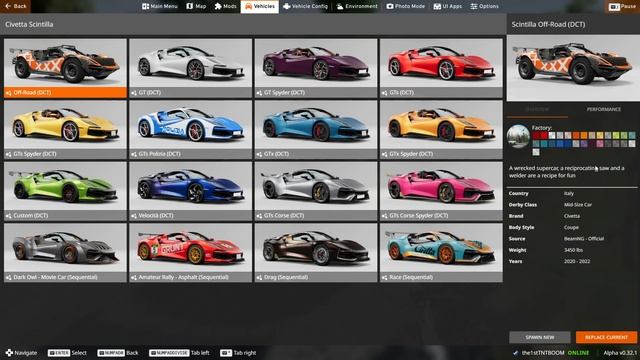Open the Options menu
640x360 pixels.
click(484, 6)
